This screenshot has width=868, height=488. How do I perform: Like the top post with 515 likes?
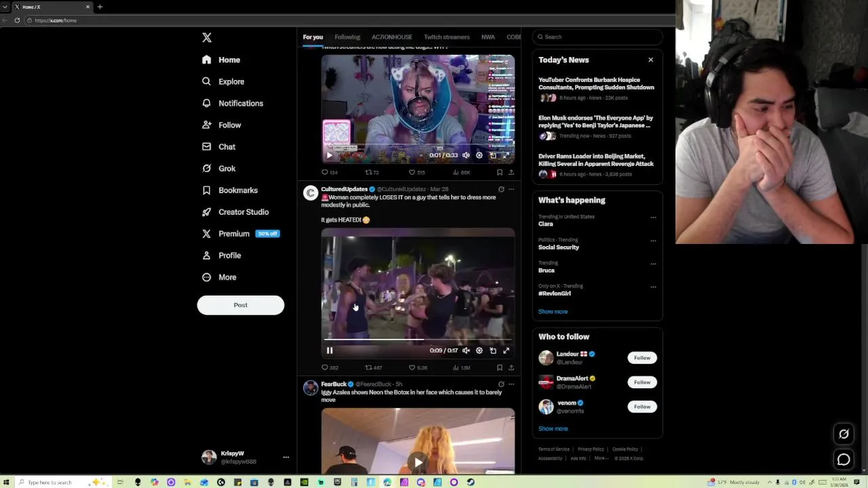coord(416,172)
